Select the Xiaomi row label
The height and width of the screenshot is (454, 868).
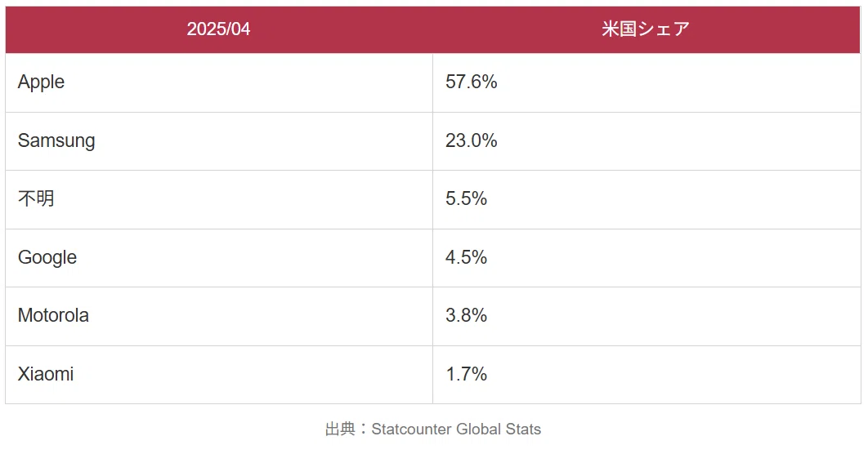pyautogui.click(x=46, y=374)
